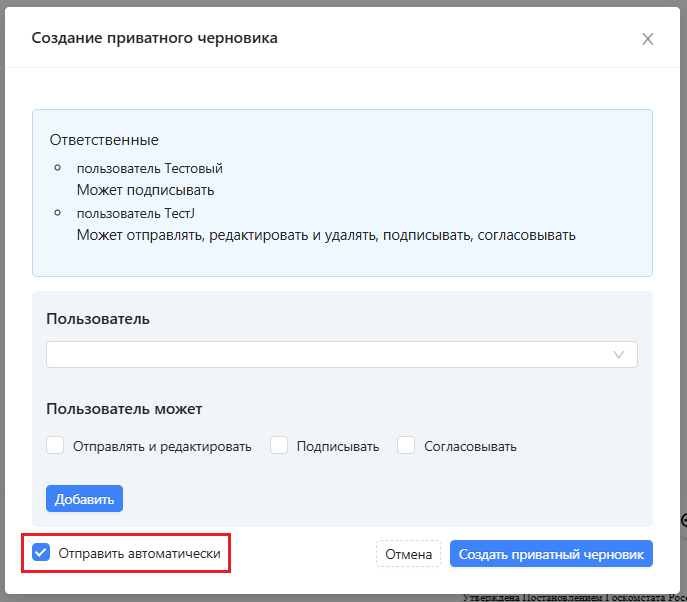Close the private draft creation dialog
This screenshot has height=602, width=687.
click(647, 39)
